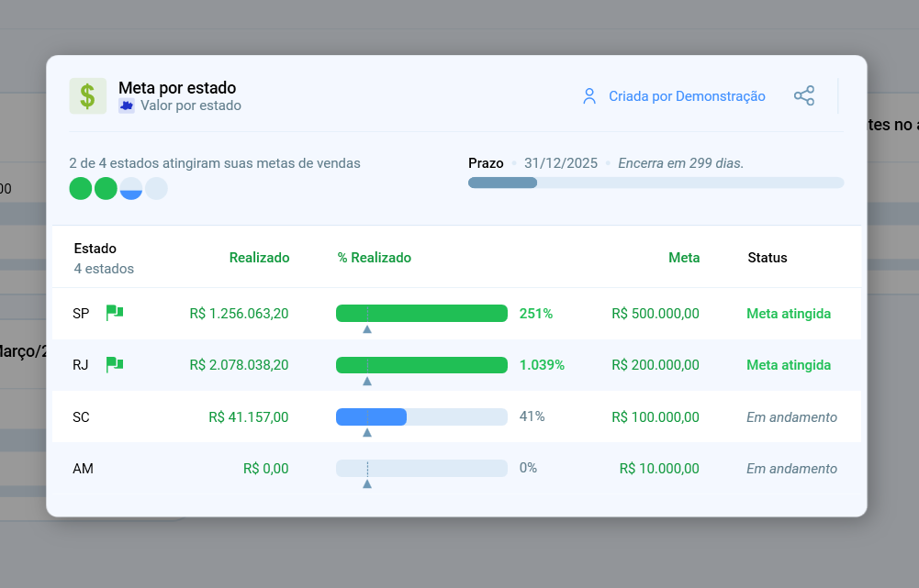Click the value R$ 0,00
Screen dimensions: 919x588
coord(266,469)
